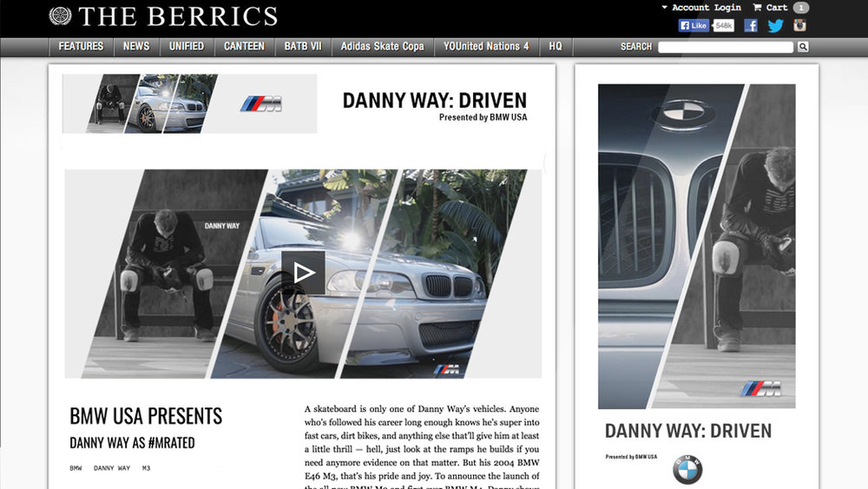Click the M logo on sidebar poster
The height and width of the screenshot is (489, 868).
[760, 389]
